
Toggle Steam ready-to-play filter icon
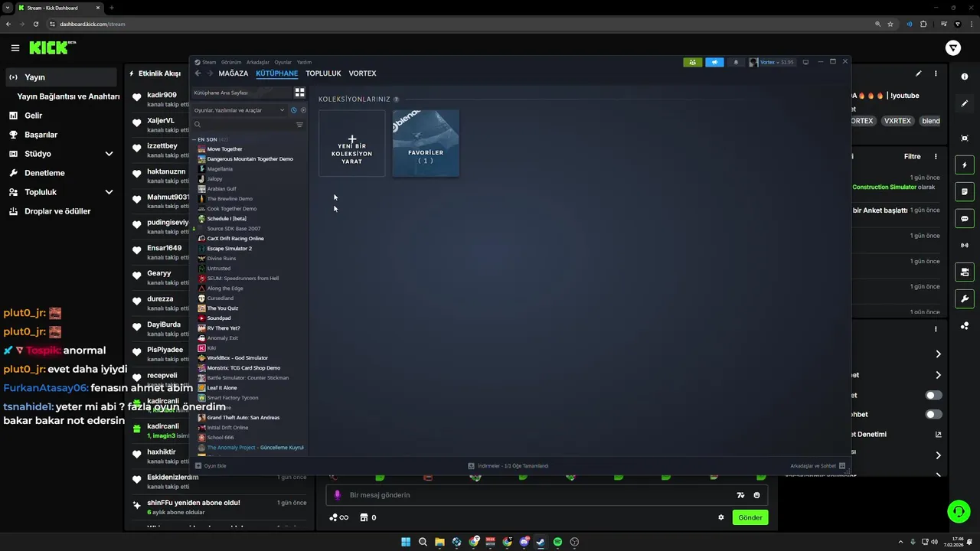303,110
